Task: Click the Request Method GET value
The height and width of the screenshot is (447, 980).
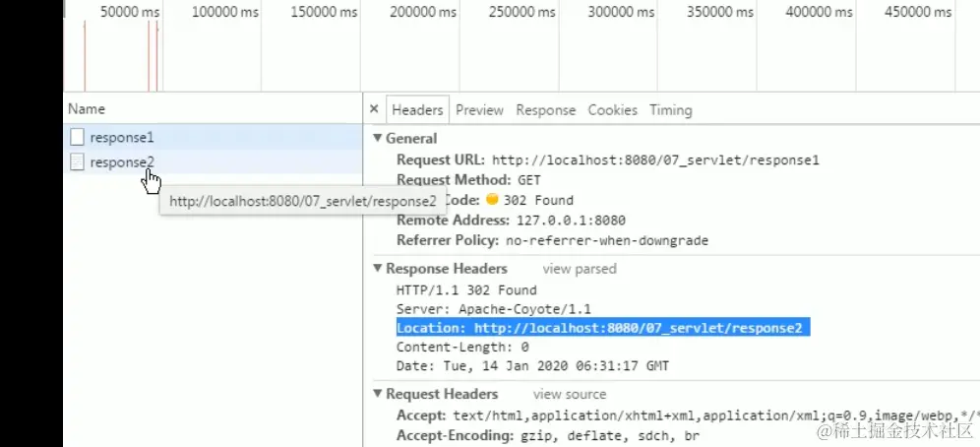Action: [x=528, y=180]
